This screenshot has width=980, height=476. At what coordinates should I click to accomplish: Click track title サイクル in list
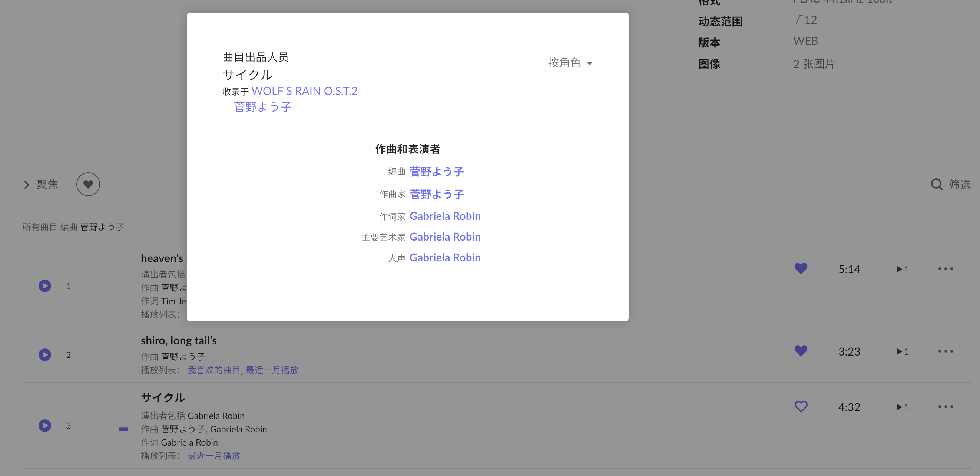[163, 398]
